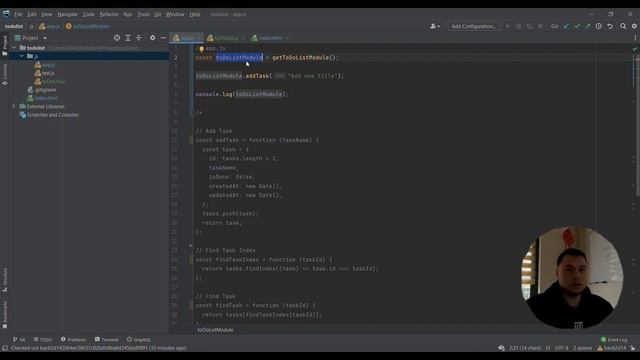The width and height of the screenshot is (640, 360).
Task: Click the lightbulb intention icon in editor
Action: 201,49
